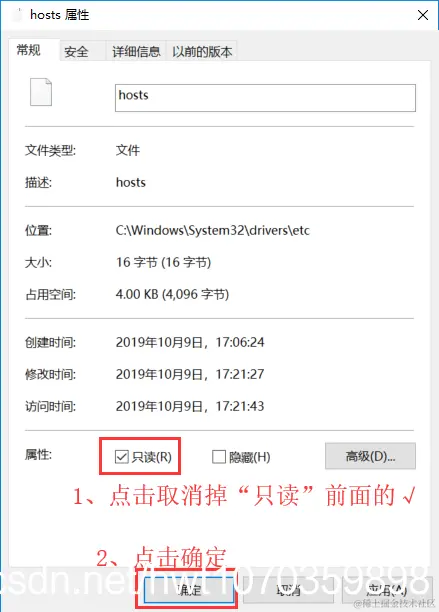Open the 以前的版本 tab
The height and width of the screenshot is (612, 439).
[202, 52]
